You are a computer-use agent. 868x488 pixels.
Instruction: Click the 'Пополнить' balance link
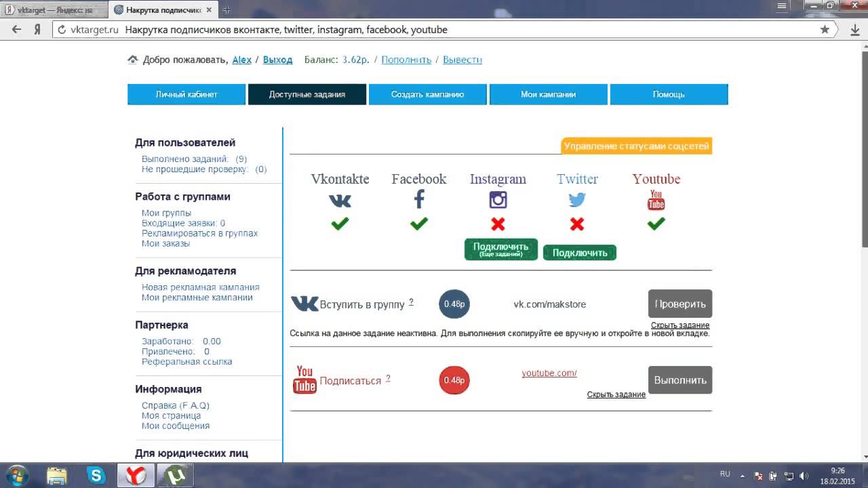[x=406, y=60]
